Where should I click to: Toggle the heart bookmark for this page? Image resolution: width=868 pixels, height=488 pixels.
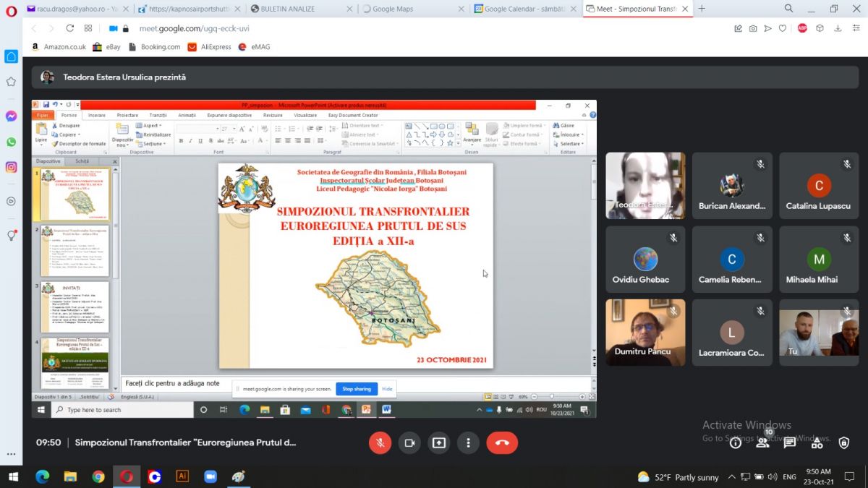pyautogui.click(x=783, y=28)
